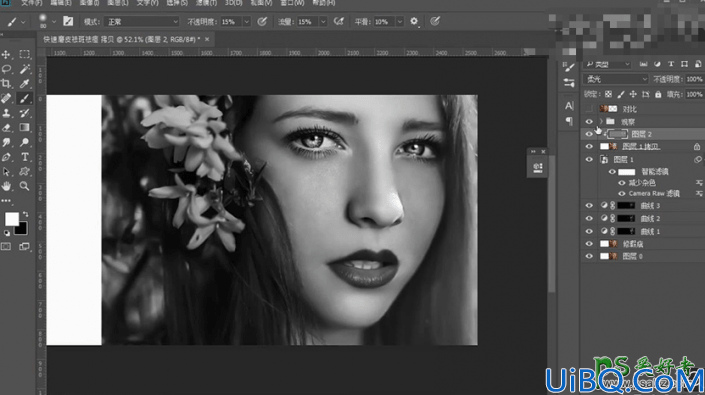Hide the 图层 0 layer
705x395 pixels.
(x=589, y=256)
